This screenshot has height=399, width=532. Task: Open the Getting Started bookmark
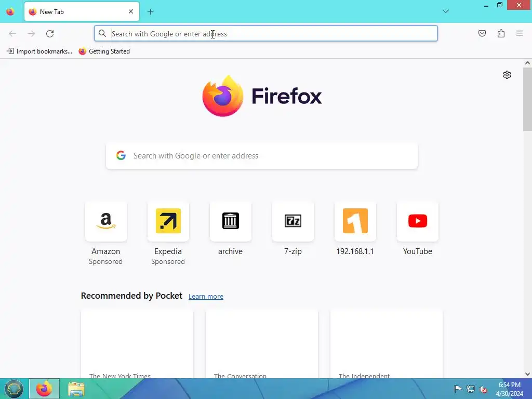tap(104, 51)
